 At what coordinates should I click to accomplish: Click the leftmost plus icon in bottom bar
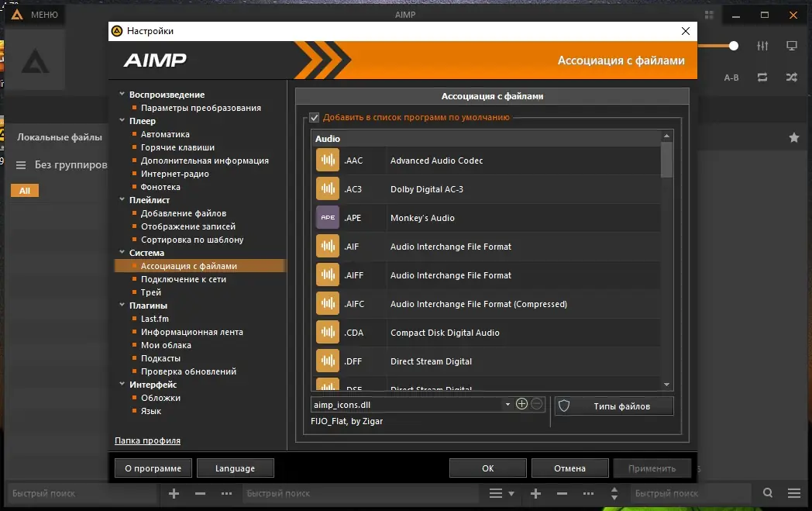pos(174,493)
